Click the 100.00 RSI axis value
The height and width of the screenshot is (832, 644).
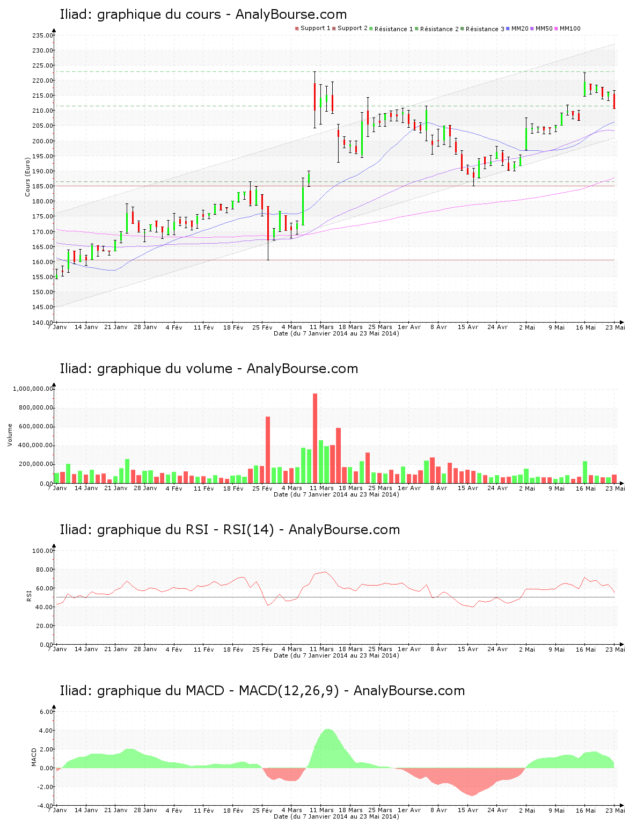pyautogui.click(x=42, y=551)
